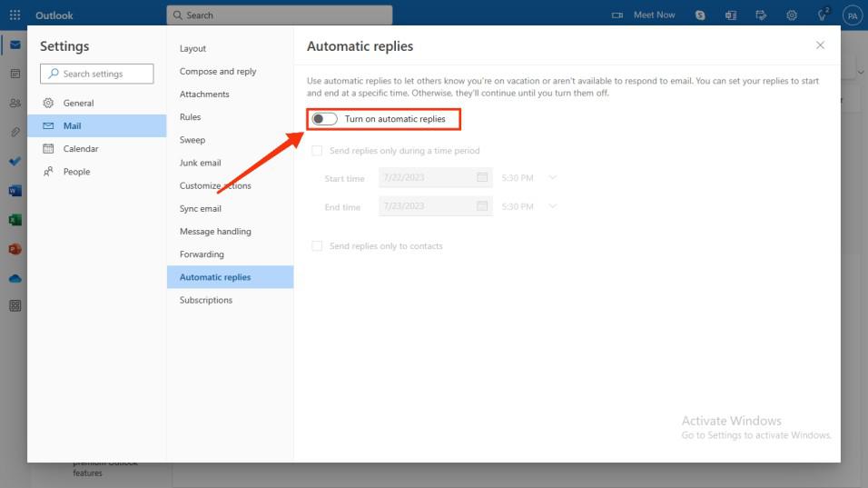
Task: Expand End time 5:30 PM dropdown
Action: [552, 206]
